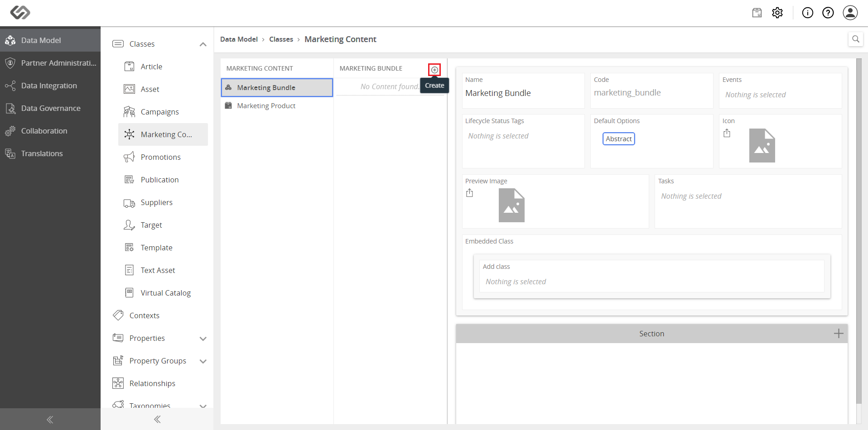Click the application logo icon

coord(20,12)
